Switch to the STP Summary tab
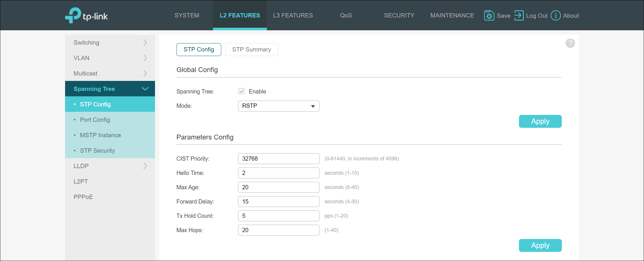644x261 pixels. [251, 49]
